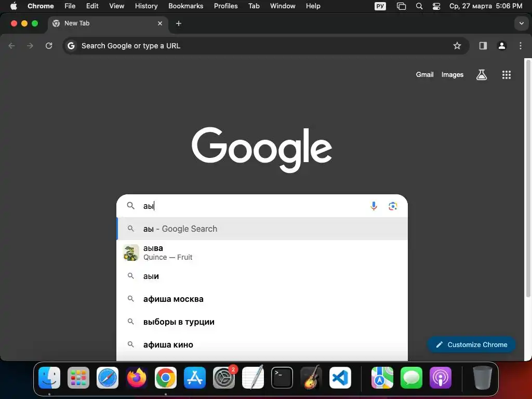This screenshot has height=399, width=532.
Task: Open Control Center in menu bar
Action: (x=436, y=6)
